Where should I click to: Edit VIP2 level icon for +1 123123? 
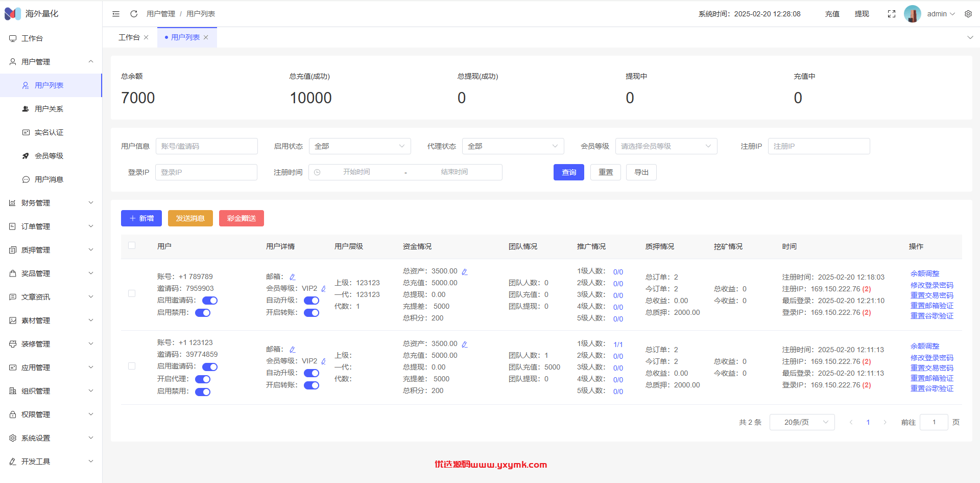coord(324,361)
